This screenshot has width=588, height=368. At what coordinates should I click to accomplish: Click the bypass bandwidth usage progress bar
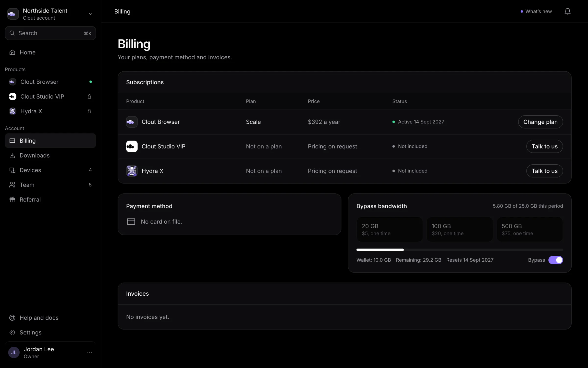pos(460,250)
